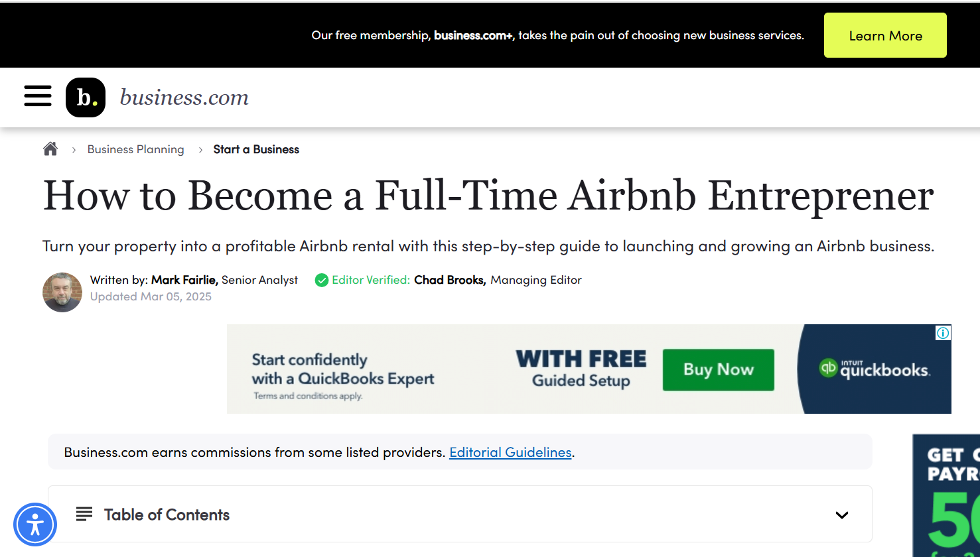This screenshot has height=557, width=980.
Task: Click the payroll ad on the right
Action: 946,495
